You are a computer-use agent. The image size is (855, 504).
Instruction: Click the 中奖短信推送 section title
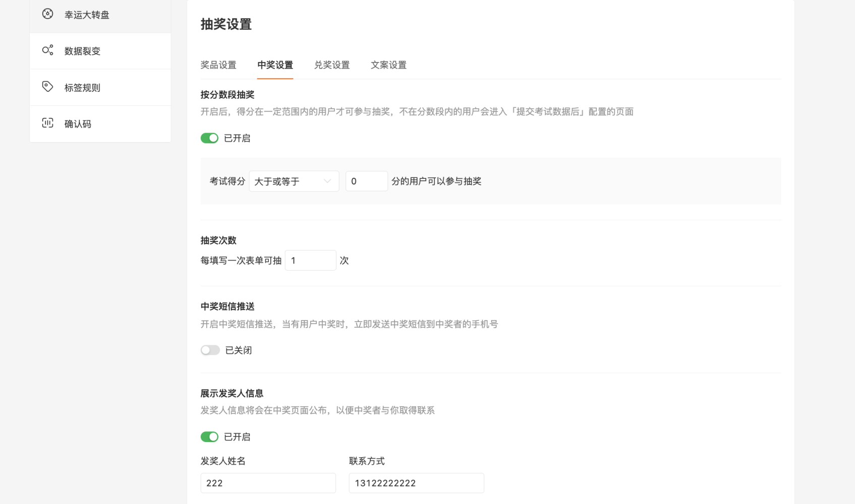227,306
